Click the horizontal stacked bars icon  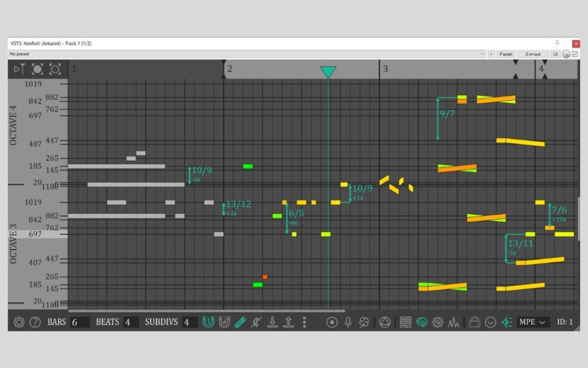coord(406,322)
